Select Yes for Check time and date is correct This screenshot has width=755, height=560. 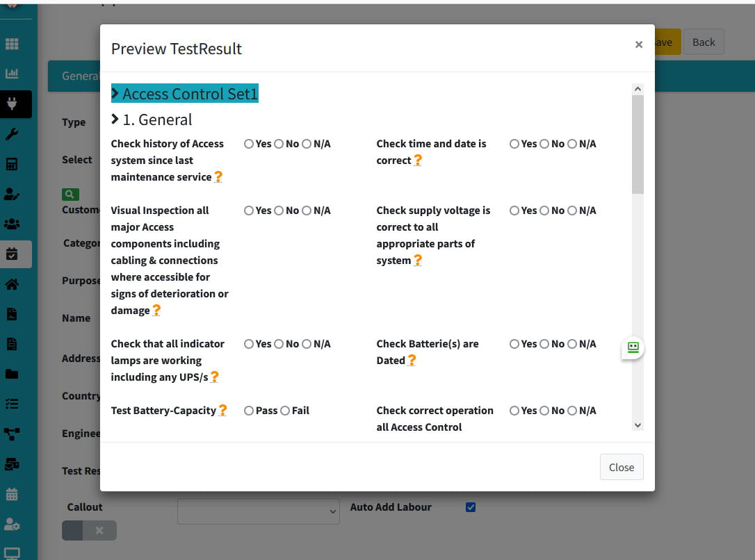click(514, 144)
